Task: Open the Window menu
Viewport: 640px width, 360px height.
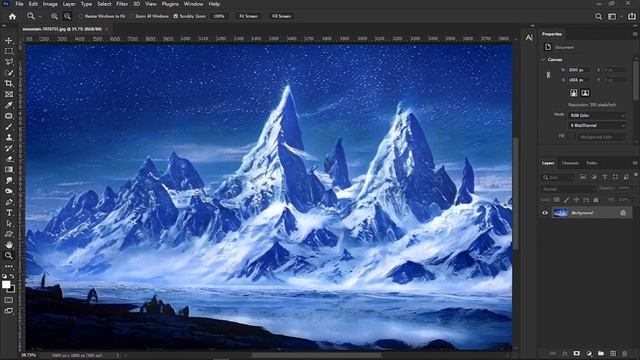Action: click(193, 4)
